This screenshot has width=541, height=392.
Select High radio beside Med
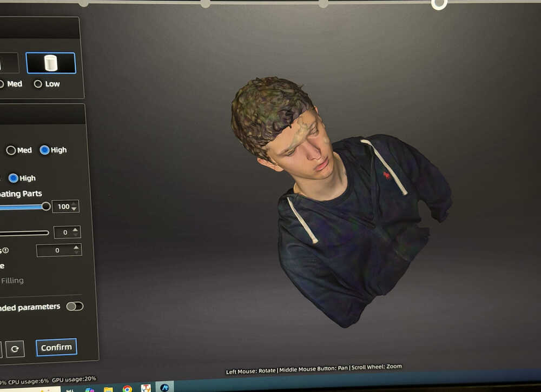[53, 150]
